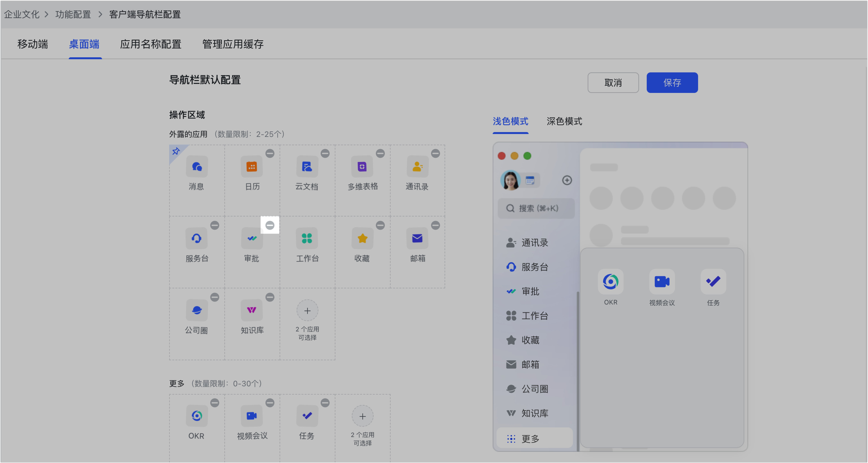Viewport: 868px width, 463px height.
Task: Remove 邮箱 with its minus icon
Action: pos(436,225)
